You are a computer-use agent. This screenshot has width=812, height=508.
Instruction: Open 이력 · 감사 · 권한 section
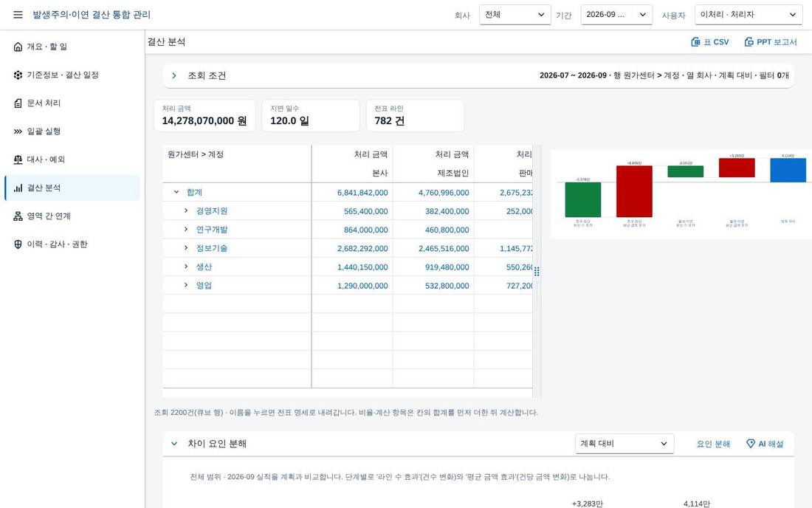tap(72, 244)
